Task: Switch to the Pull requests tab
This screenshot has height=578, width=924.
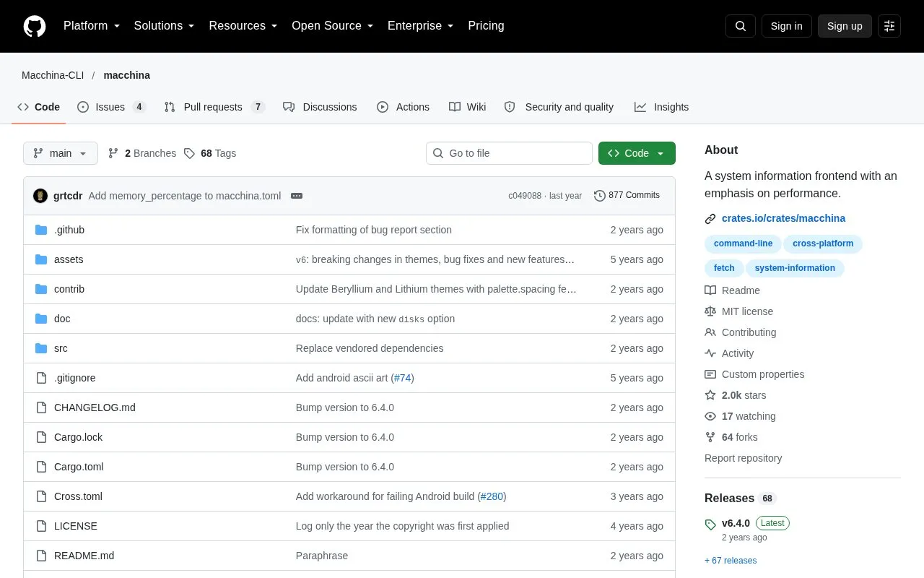Action: point(214,107)
